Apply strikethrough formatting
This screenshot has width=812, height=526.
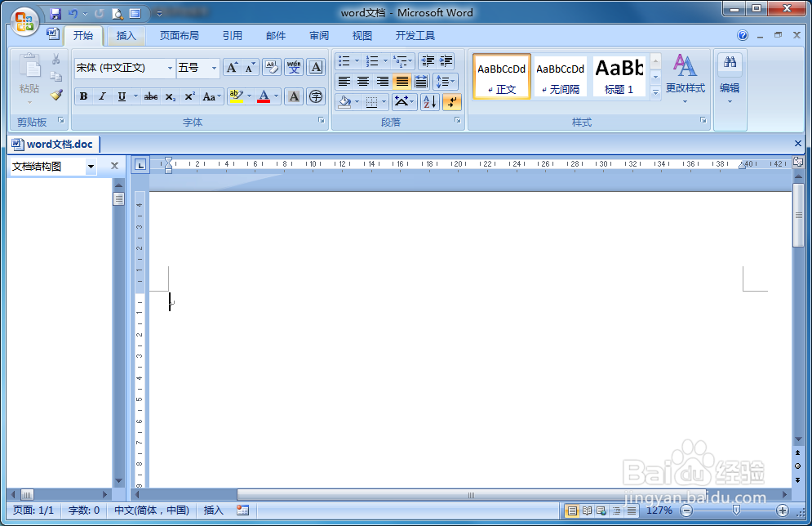tap(151, 96)
